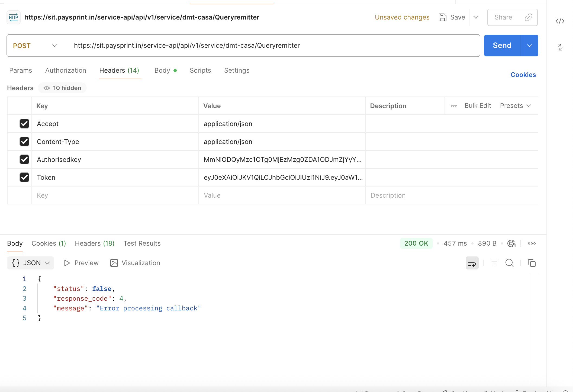Open the POST method dropdown
This screenshot has width=573, height=392.
35,46
